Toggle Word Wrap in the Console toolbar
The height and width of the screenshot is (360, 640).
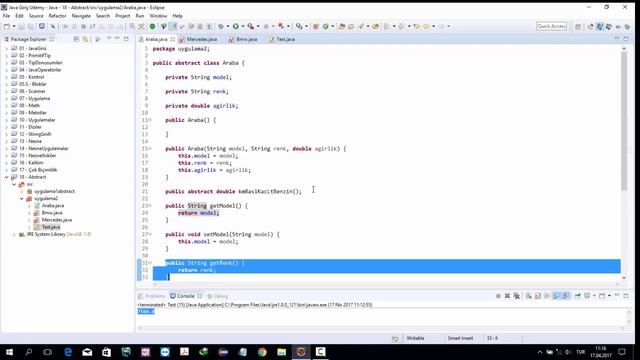tap(547, 296)
